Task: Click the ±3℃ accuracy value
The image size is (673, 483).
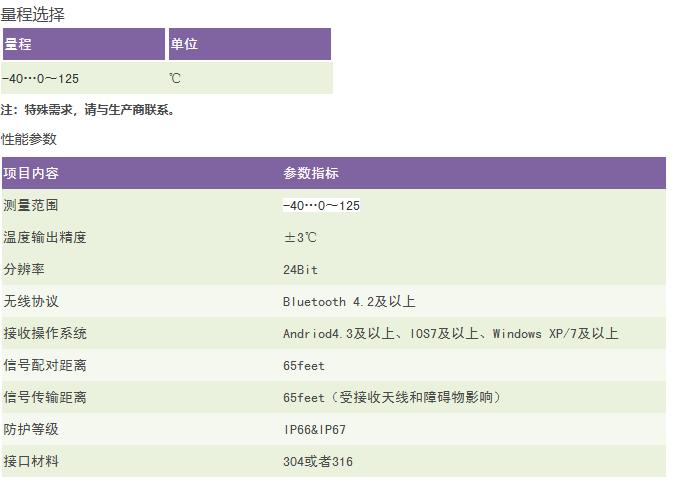Action: pos(300,237)
